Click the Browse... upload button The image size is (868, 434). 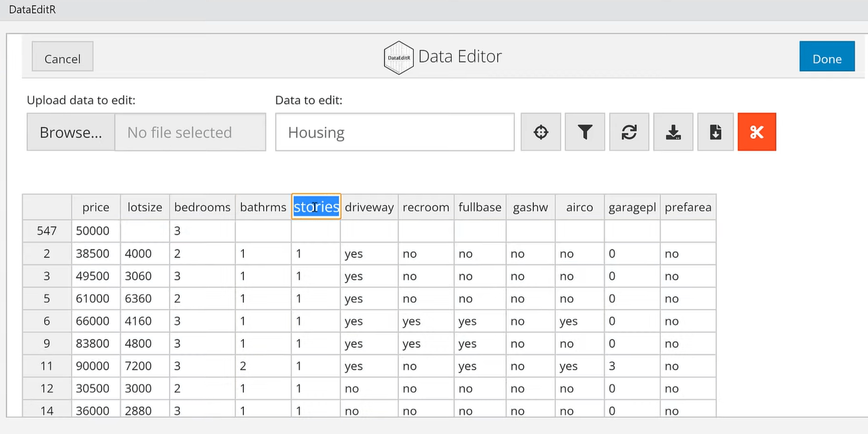coord(71,132)
